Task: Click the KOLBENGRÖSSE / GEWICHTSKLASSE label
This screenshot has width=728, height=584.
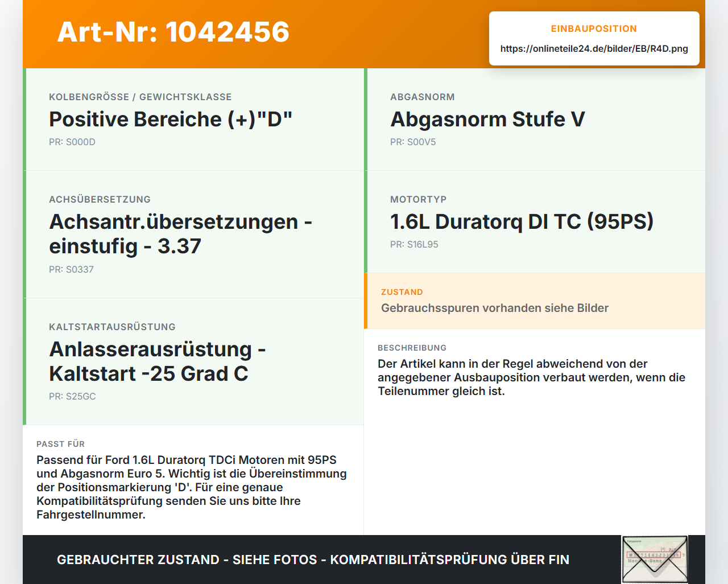Action: (140, 97)
